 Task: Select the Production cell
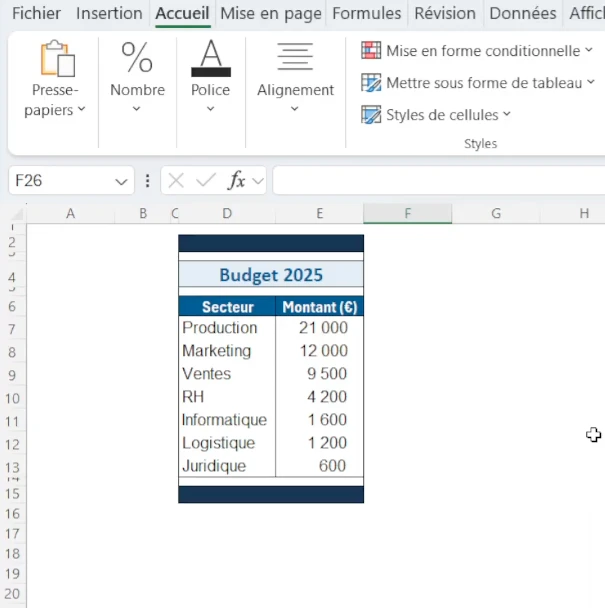[227, 328]
